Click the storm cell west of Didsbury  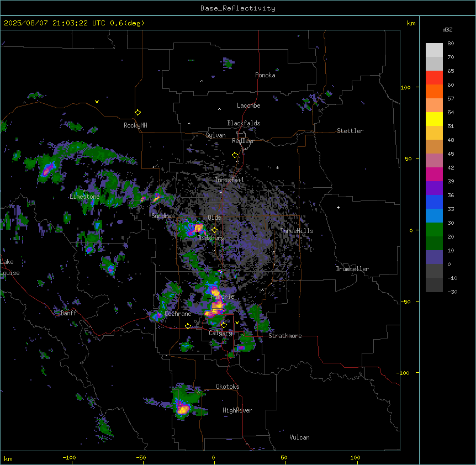click(194, 228)
